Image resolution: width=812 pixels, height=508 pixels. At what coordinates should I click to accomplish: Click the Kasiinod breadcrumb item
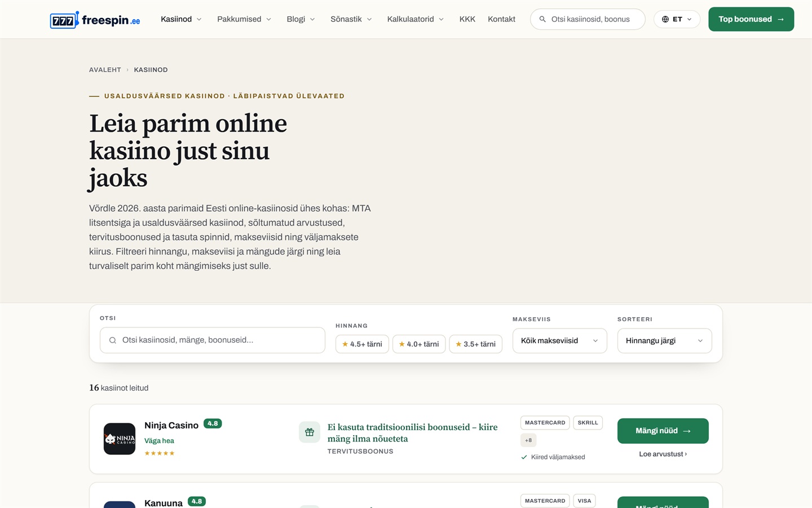[x=151, y=70]
